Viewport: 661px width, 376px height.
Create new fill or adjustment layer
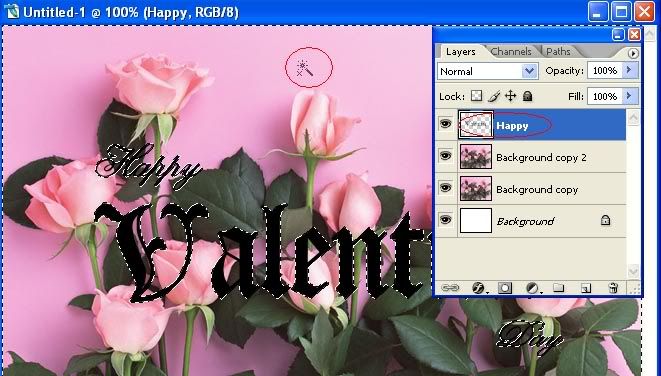click(x=532, y=288)
